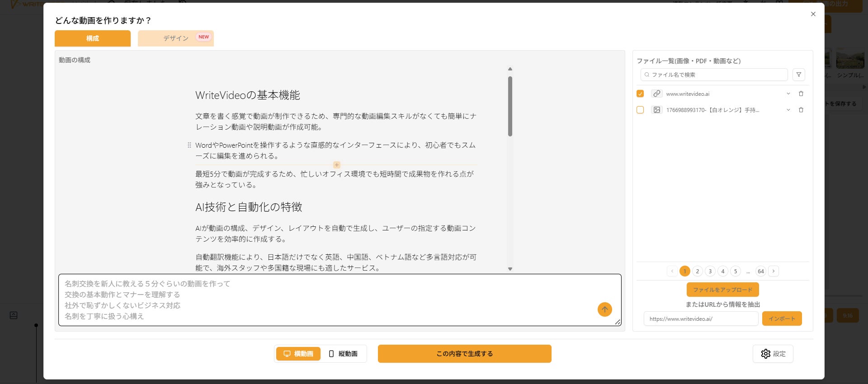The height and width of the screenshot is (384, 868).
Task: Click the image icon in the background left sidebar
Action: pos(14,315)
